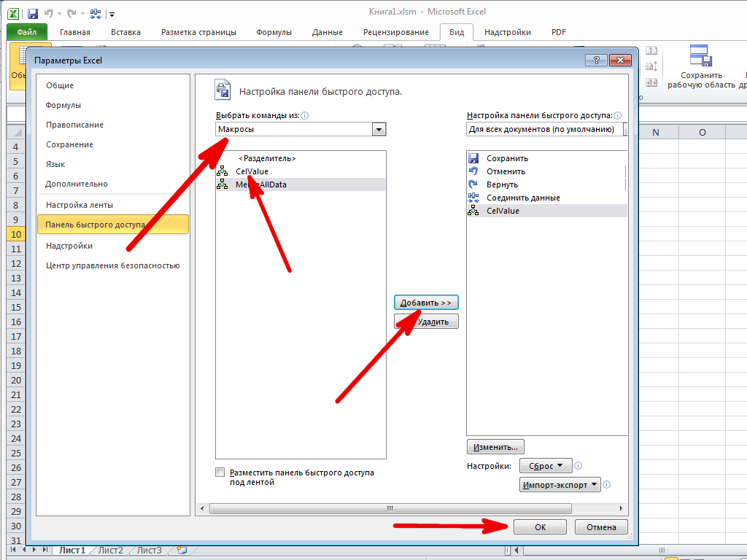The height and width of the screenshot is (560, 747).
Task: Select Отменить in the quick access toolbar list
Action: pyautogui.click(x=546, y=171)
